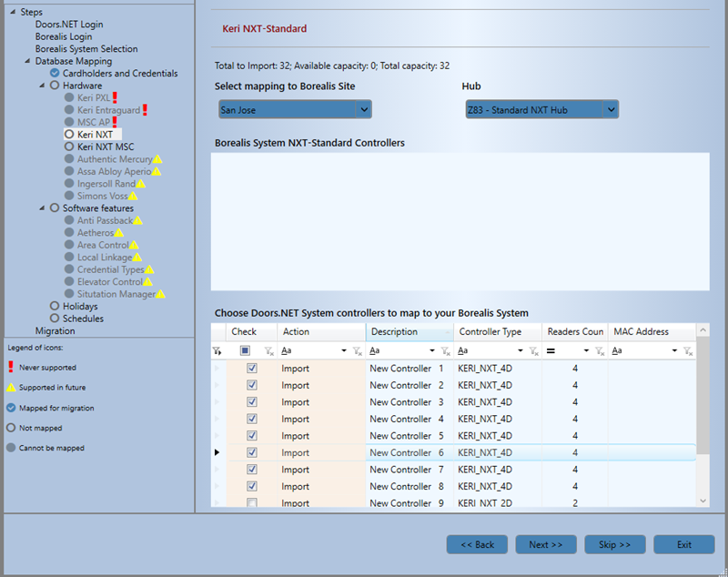Viewport: 728px width, 577px height.
Task: Uncheck the checkbox for New Controller 3
Action: click(x=252, y=402)
